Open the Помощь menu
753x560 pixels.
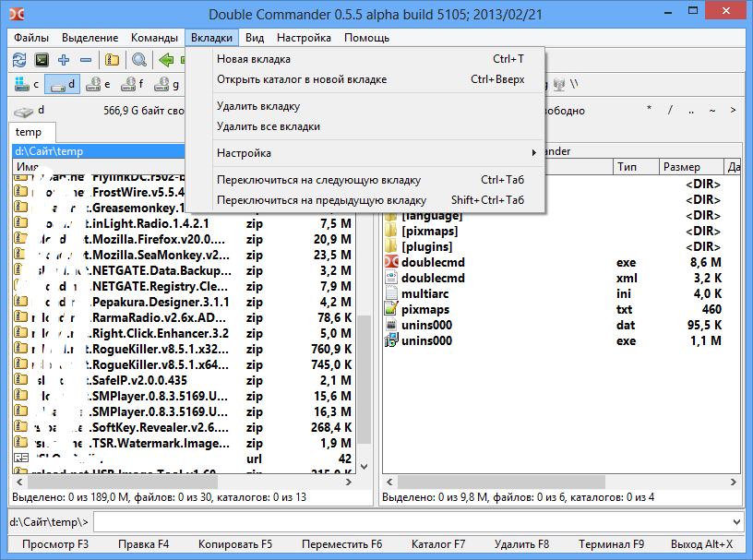click(366, 38)
